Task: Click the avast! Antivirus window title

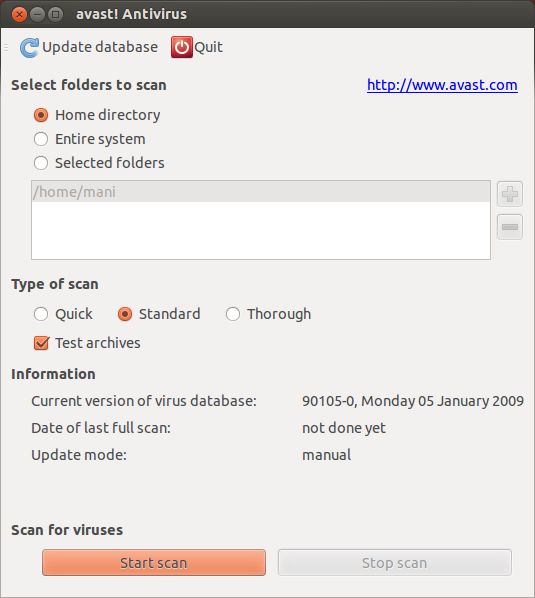Action: click(132, 14)
